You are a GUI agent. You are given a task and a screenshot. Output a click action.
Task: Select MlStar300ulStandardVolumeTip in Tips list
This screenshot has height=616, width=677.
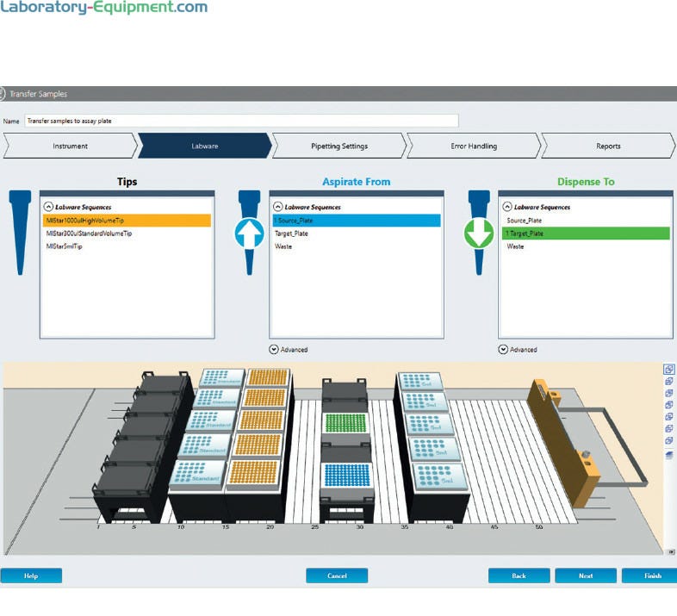89,233
